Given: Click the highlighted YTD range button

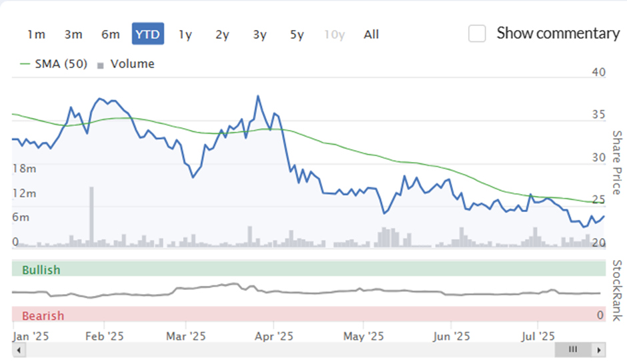Looking at the screenshot, I should point(148,34).
